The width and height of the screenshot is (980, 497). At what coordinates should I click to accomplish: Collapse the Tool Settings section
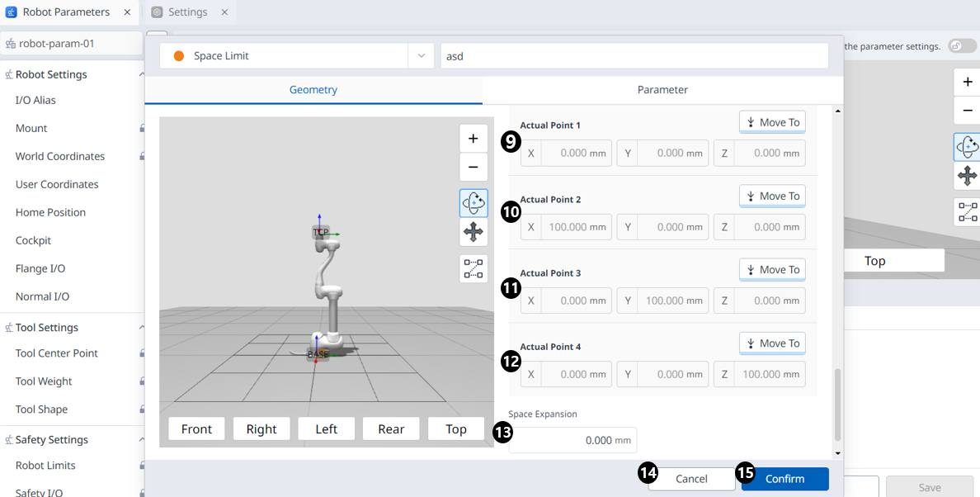(141, 328)
